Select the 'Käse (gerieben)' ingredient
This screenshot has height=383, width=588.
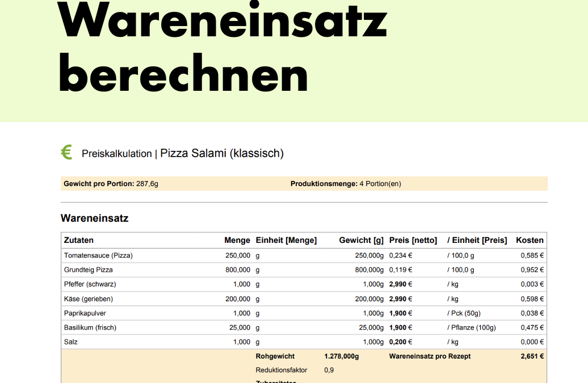click(88, 299)
